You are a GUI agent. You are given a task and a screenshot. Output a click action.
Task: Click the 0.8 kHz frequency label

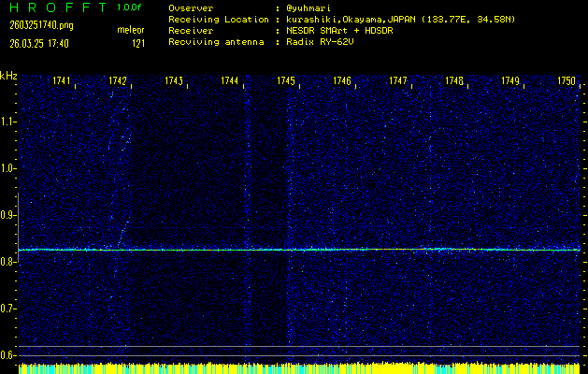(x=8, y=262)
